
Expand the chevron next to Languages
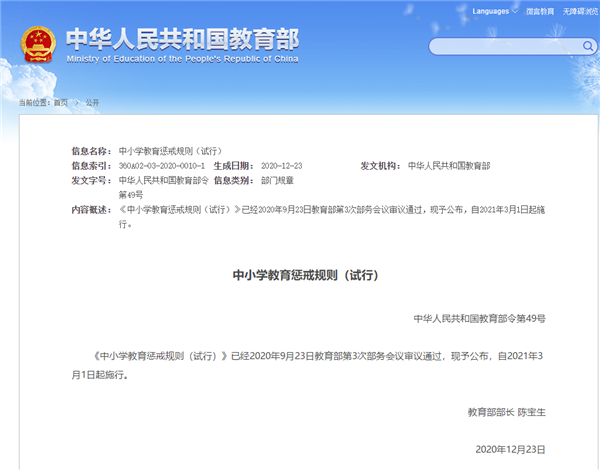515,11
